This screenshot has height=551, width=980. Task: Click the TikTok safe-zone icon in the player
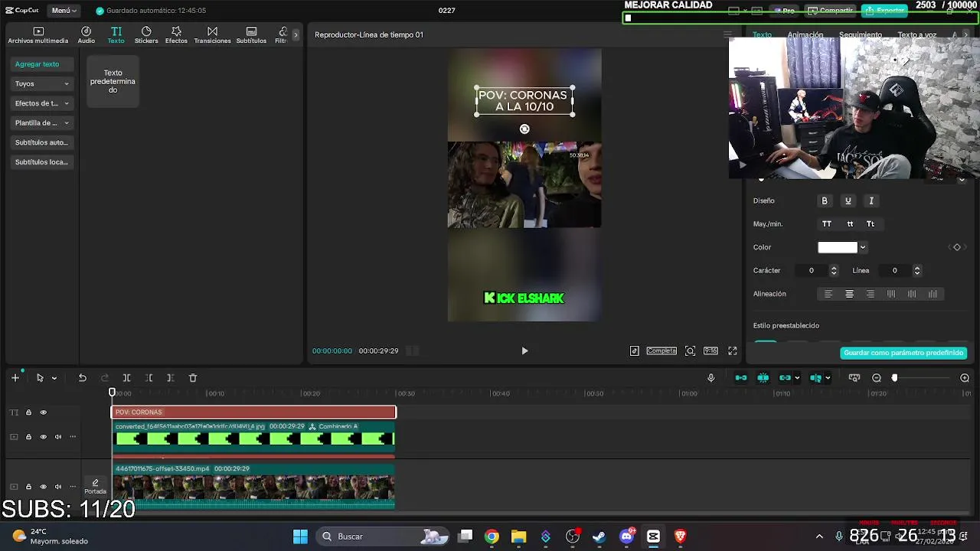click(x=635, y=350)
